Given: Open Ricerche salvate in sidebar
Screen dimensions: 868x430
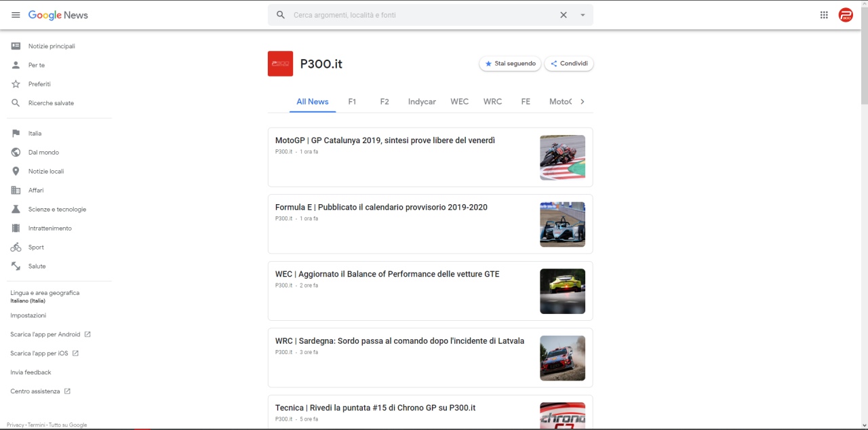Looking at the screenshot, I should pos(51,103).
